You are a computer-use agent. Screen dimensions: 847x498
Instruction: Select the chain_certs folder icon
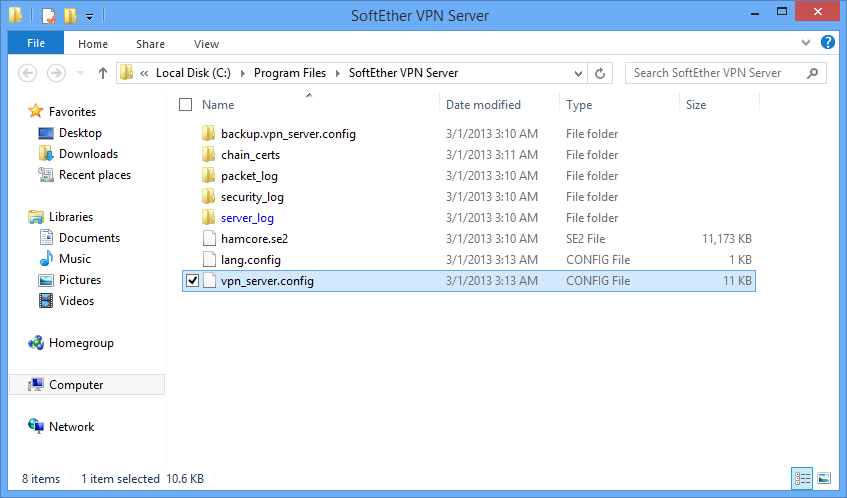(209, 154)
